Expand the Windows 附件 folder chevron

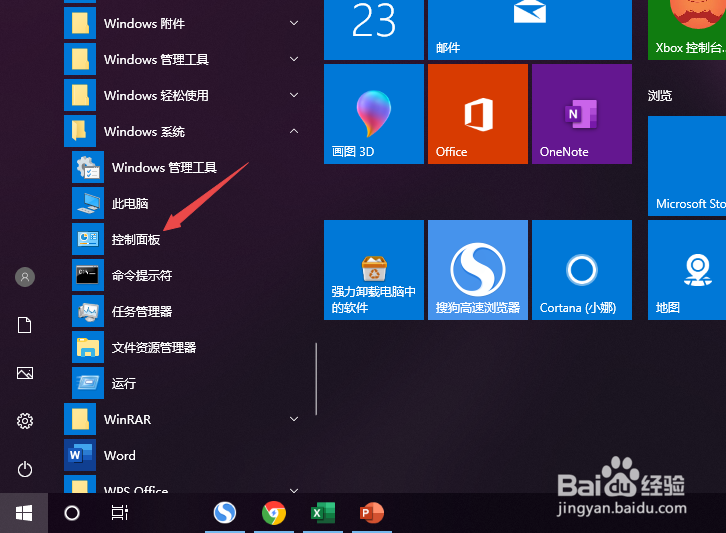[294, 23]
